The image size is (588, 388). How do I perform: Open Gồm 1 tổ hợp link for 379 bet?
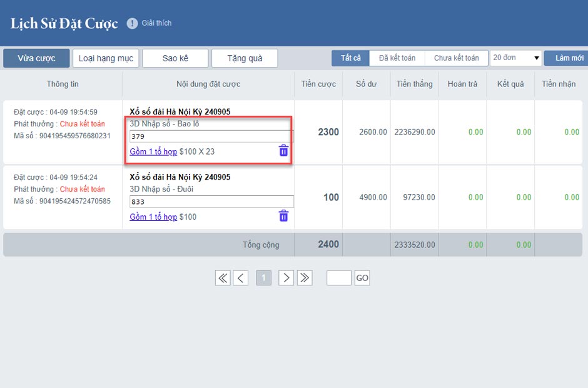coord(153,151)
